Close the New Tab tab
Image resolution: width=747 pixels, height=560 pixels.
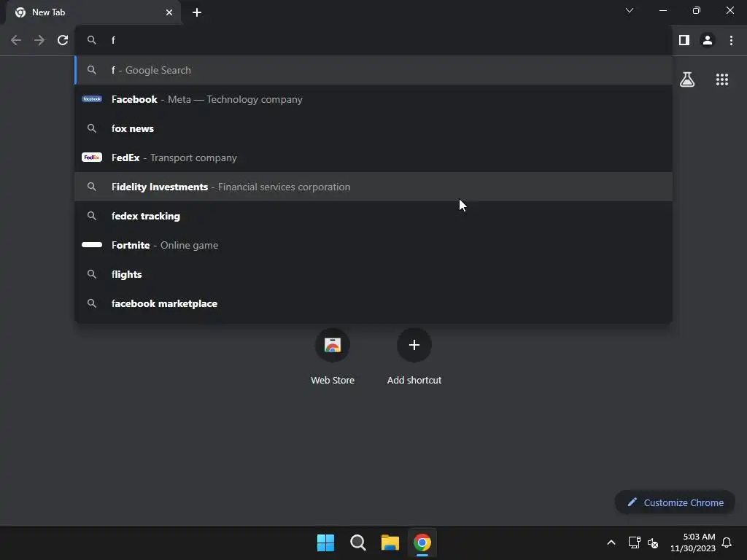169,12
